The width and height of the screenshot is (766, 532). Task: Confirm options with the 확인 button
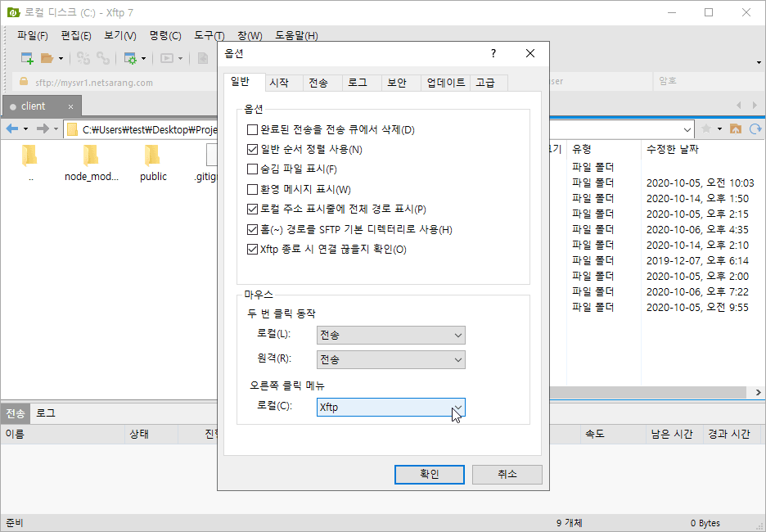pos(430,475)
